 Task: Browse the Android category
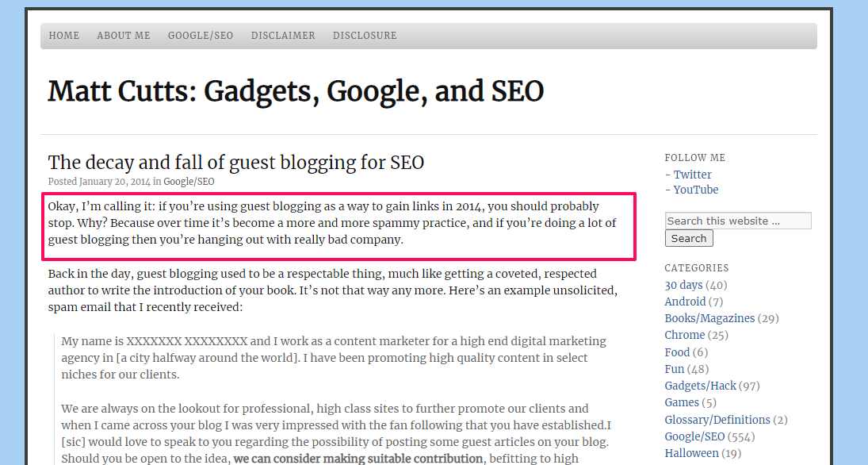click(685, 302)
